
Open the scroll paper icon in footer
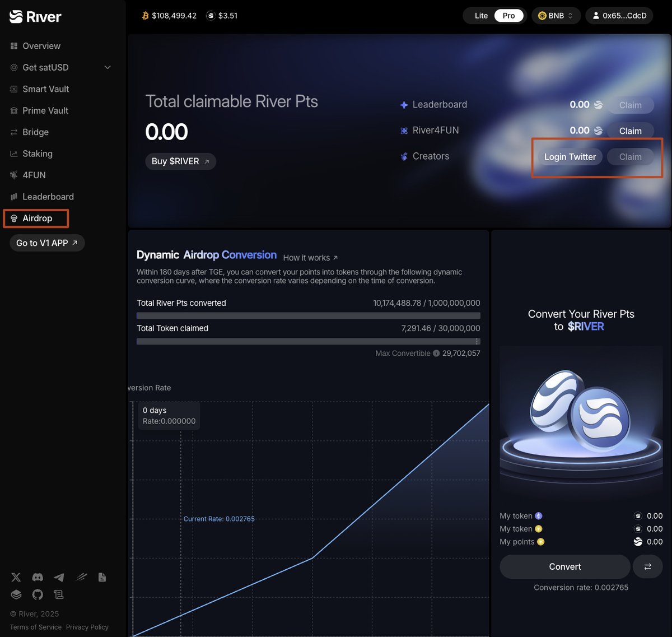point(59,594)
